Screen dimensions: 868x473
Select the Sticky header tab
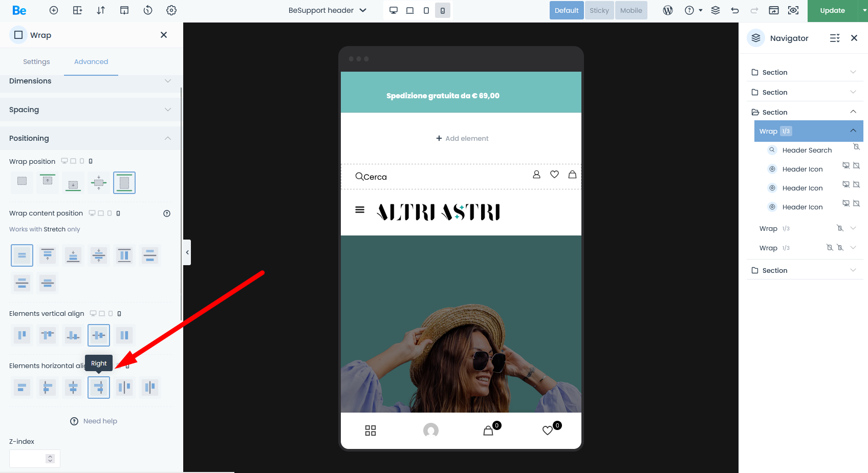tap(599, 10)
